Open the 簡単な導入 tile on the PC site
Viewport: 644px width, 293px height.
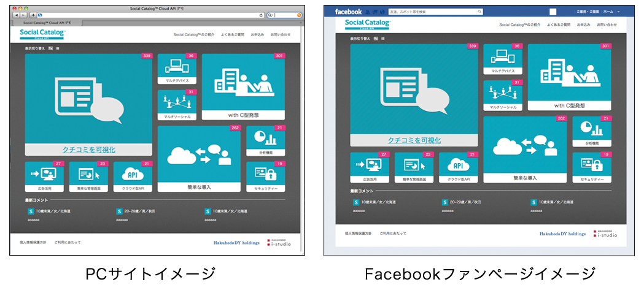pyautogui.click(x=199, y=159)
